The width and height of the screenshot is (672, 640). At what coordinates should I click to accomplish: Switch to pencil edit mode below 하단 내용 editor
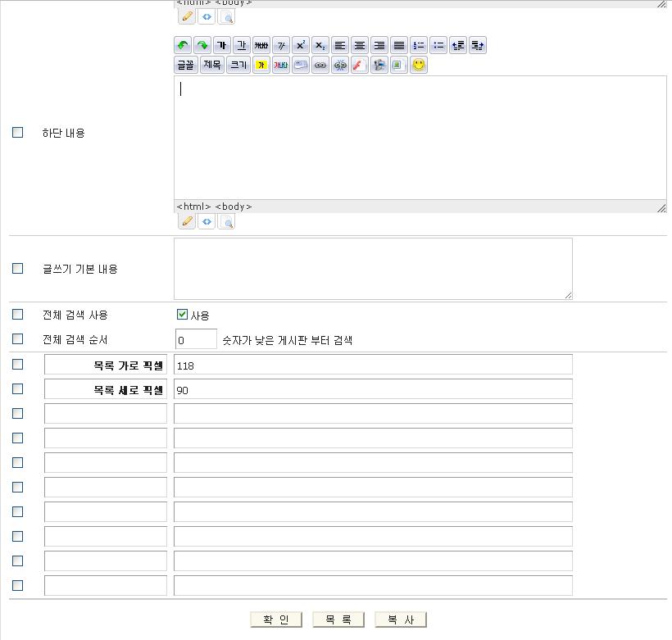click(187, 221)
